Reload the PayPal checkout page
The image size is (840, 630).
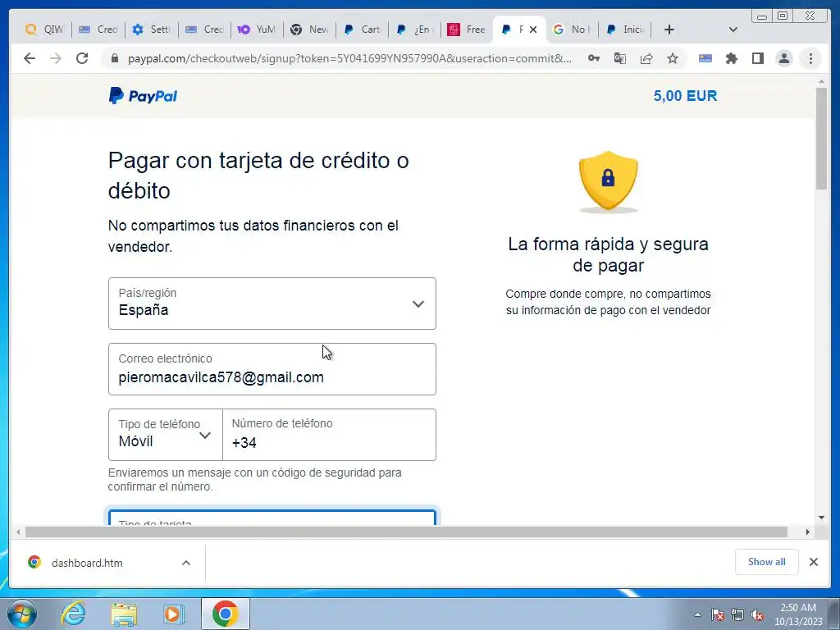point(82,58)
